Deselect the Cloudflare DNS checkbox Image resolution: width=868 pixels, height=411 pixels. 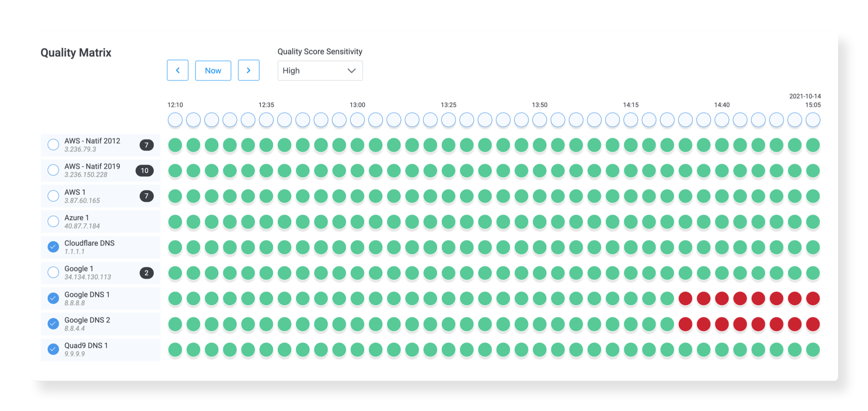53,247
